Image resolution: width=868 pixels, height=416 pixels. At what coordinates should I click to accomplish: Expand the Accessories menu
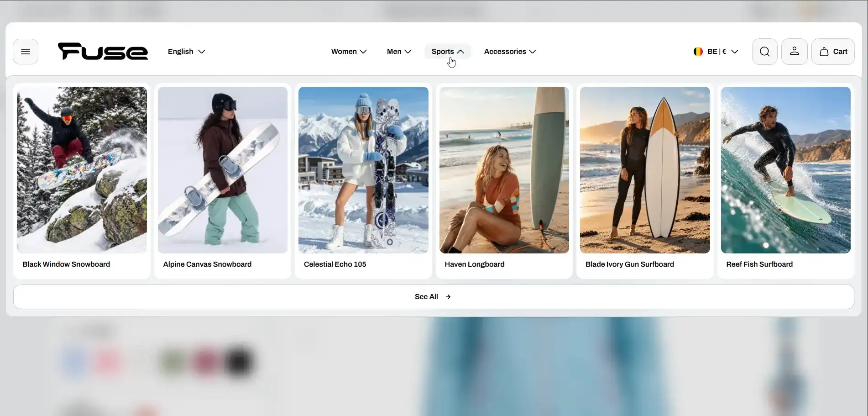(510, 52)
